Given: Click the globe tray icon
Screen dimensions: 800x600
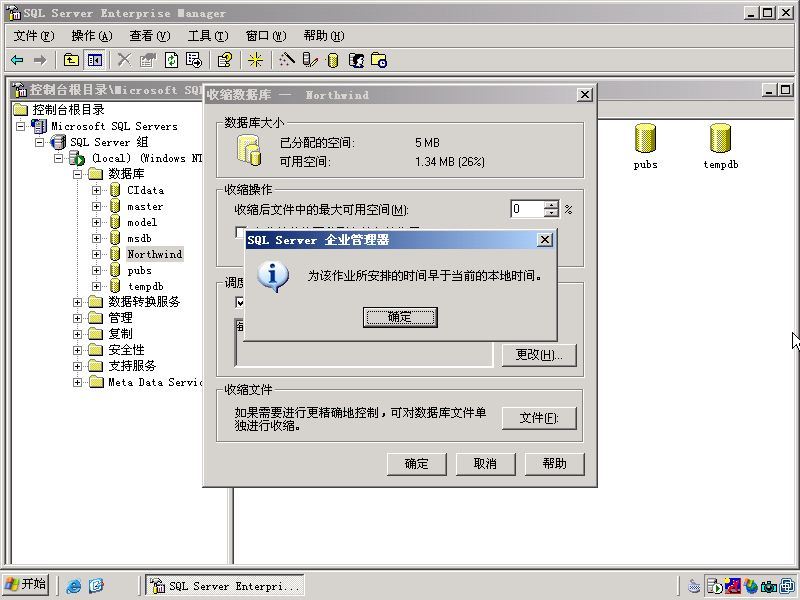Looking at the screenshot, I should coord(751,586).
